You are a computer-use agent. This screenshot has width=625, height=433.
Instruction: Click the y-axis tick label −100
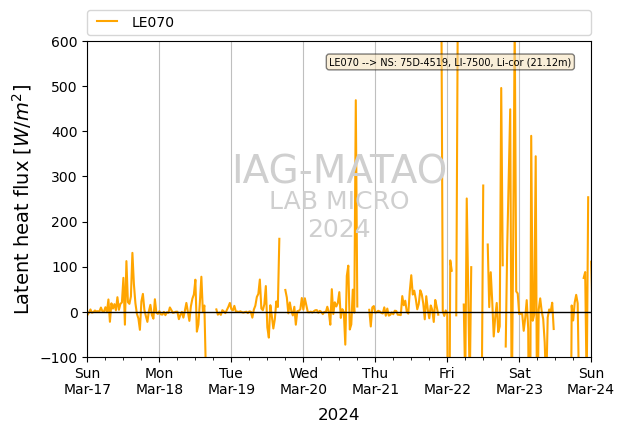[59, 358]
